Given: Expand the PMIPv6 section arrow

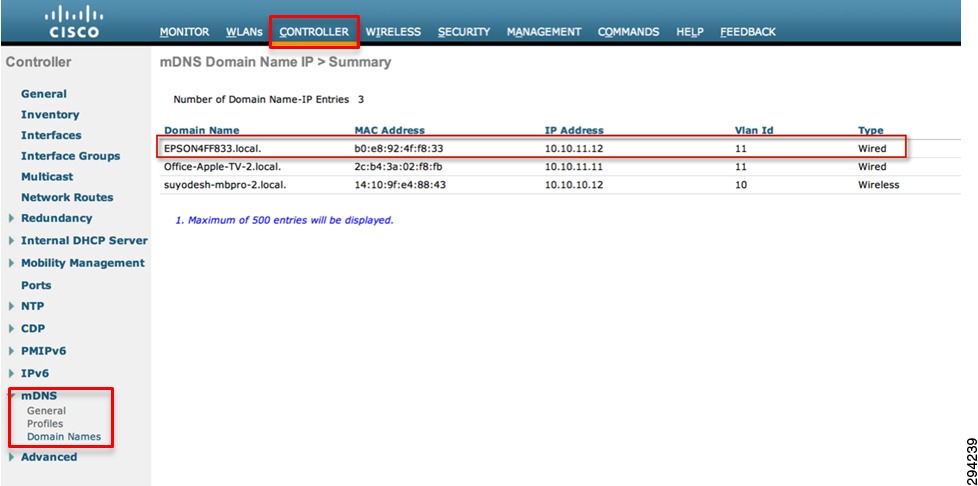Looking at the screenshot, I should 12,351.
